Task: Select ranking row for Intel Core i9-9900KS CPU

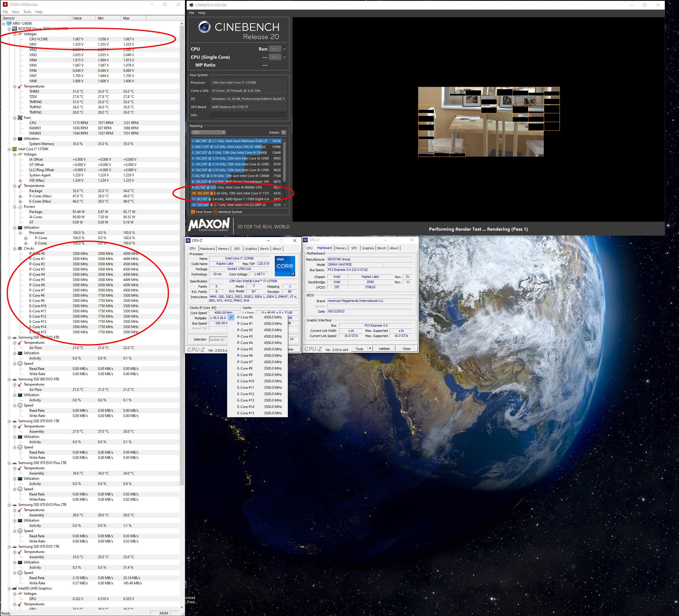Action: (x=236, y=187)
